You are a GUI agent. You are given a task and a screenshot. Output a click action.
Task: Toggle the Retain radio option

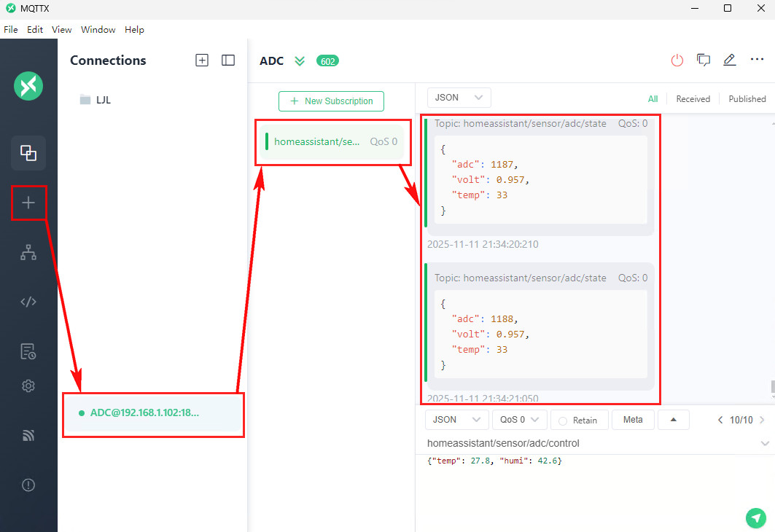(x=562, y=420)
